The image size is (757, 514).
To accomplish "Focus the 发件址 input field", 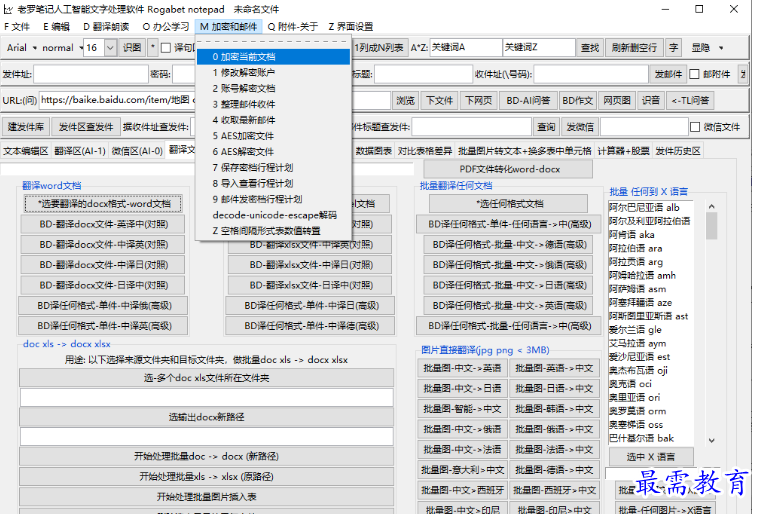I will [x=91, y=74].
